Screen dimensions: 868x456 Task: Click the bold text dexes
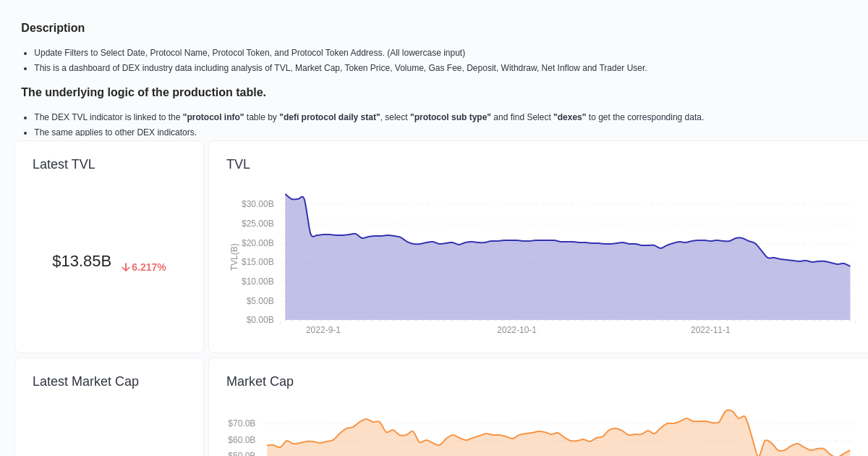pyautogui.click(x=570, y=117)
